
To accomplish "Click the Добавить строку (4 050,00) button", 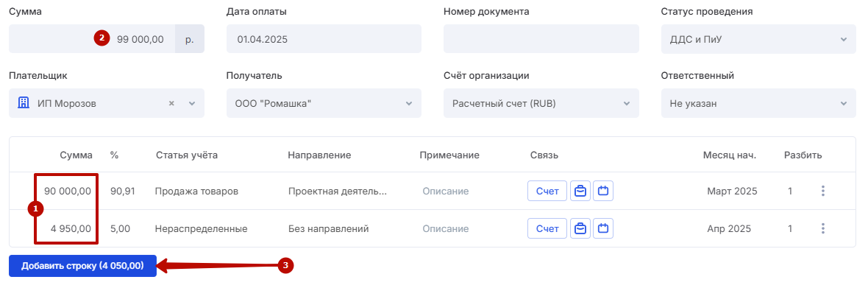I will click(82, 266).
